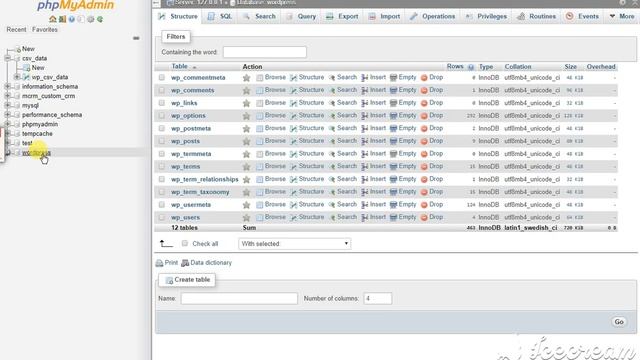Click the Number of columns field
The image size is (640, 360).
point(378,298)
